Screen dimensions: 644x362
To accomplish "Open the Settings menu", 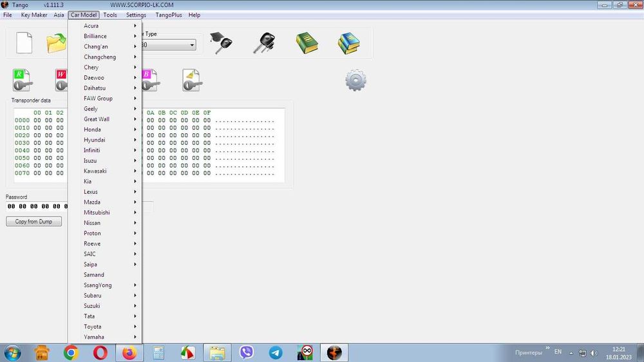I will [x=136, y=15].
